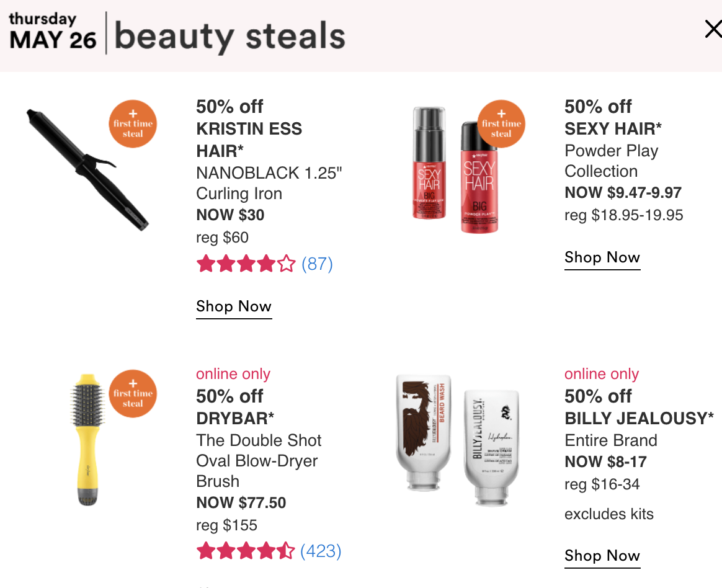This screenshot has height=588, width=722.
Task: Shop Now for Billy Jealousy brand
Action: click(602, 556)
